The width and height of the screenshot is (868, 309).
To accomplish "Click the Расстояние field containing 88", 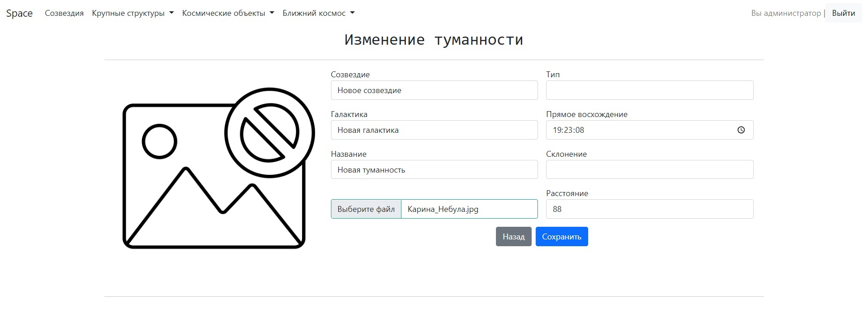I will pos(650,209).
